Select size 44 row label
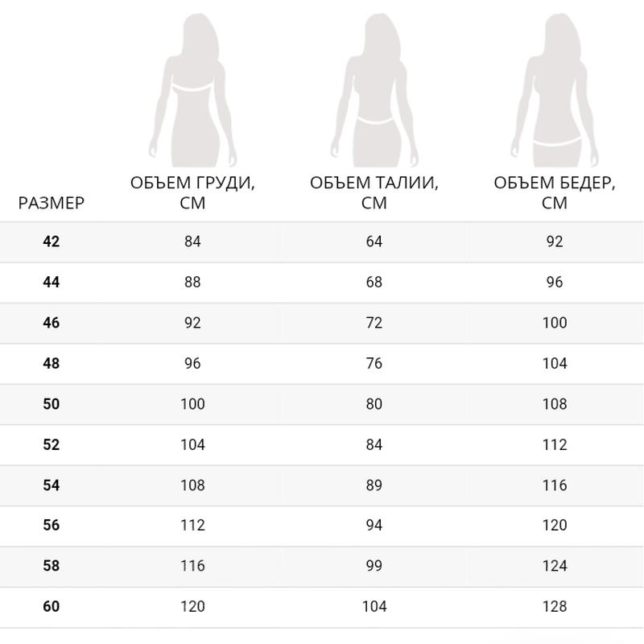The width and height of the screenshot is (644, 644). click(52, 283)
